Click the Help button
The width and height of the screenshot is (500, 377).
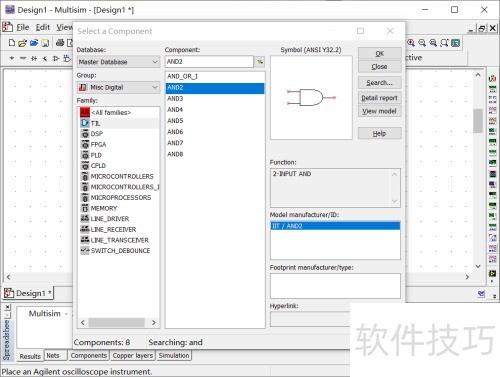point(379,134)
